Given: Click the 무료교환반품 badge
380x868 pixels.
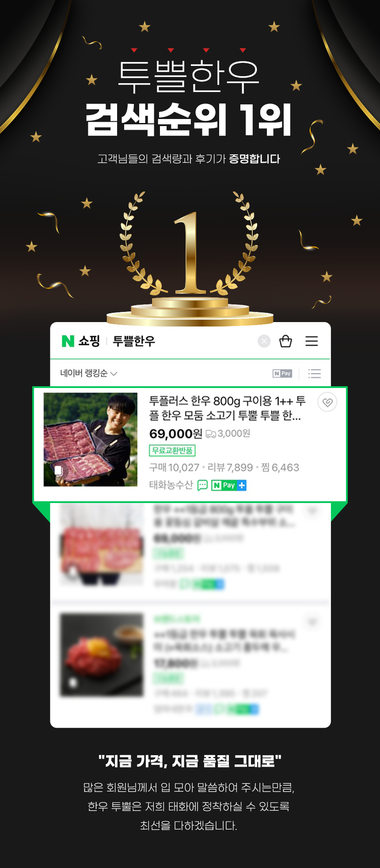Looking at the screenshot, I should coord(172,451).
